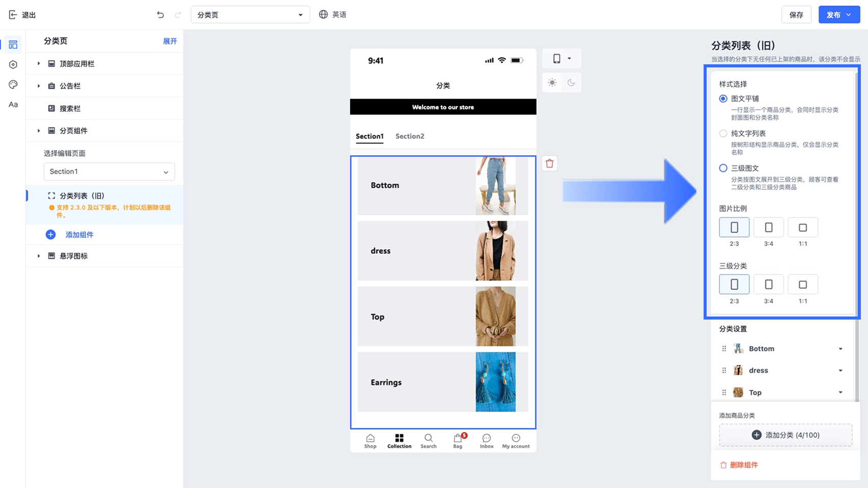This screenshot has height=488, width=868.
Task: Open the 分类页 page selector dropdown
Action: [x=250, y=15]
